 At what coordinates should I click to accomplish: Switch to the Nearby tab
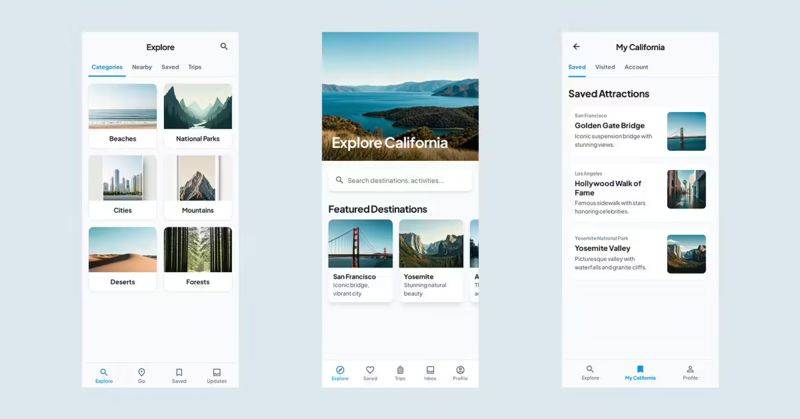[142, 67]
